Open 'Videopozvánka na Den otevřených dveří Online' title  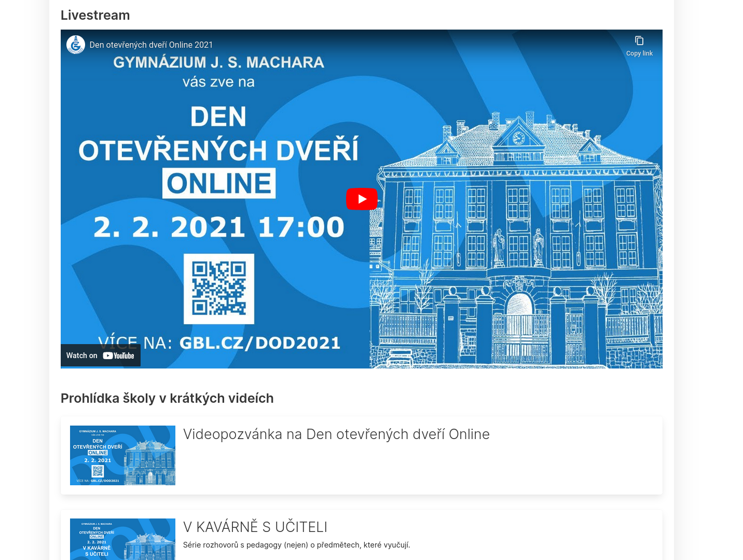[336, 434]
